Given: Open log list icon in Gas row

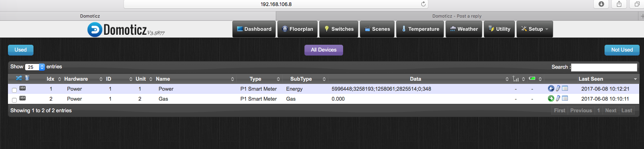Looking at the screenshot, I should pyautogui.click(x=565, y=98).
